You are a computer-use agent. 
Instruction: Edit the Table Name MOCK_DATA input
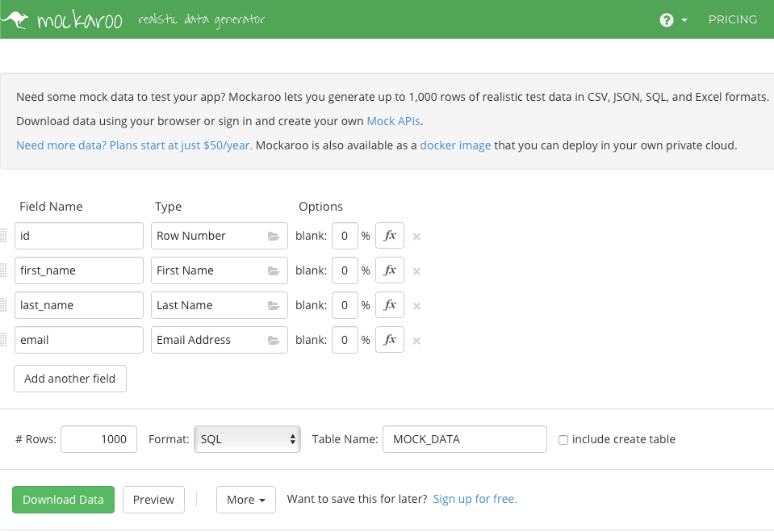[465, 439]
